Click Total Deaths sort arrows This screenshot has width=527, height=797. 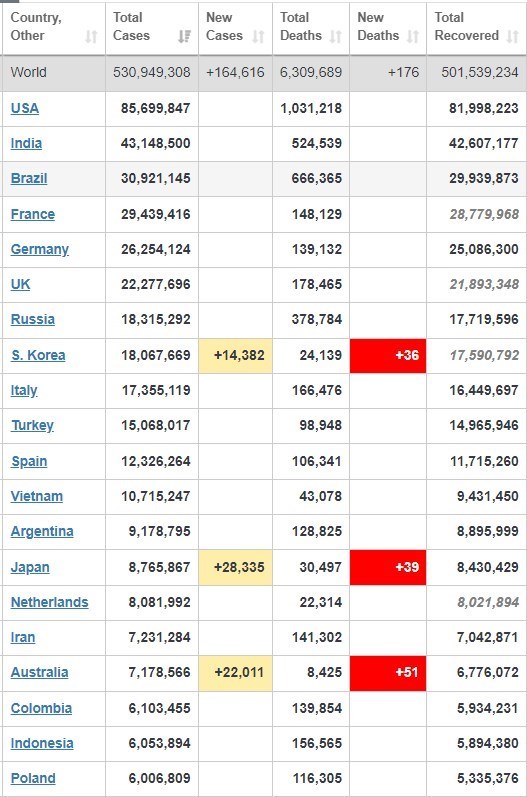(x=335, y=37)
